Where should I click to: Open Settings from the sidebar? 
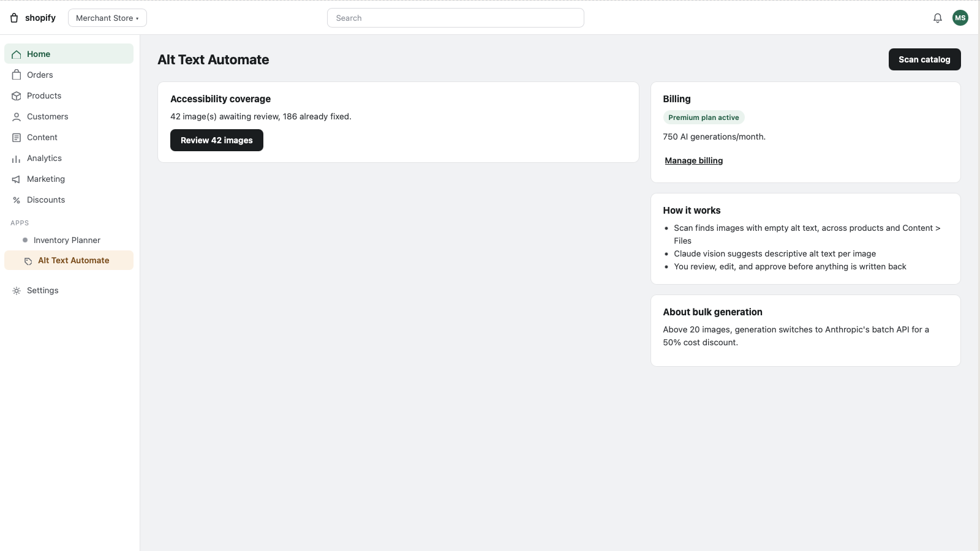click(x=69, y=290)
